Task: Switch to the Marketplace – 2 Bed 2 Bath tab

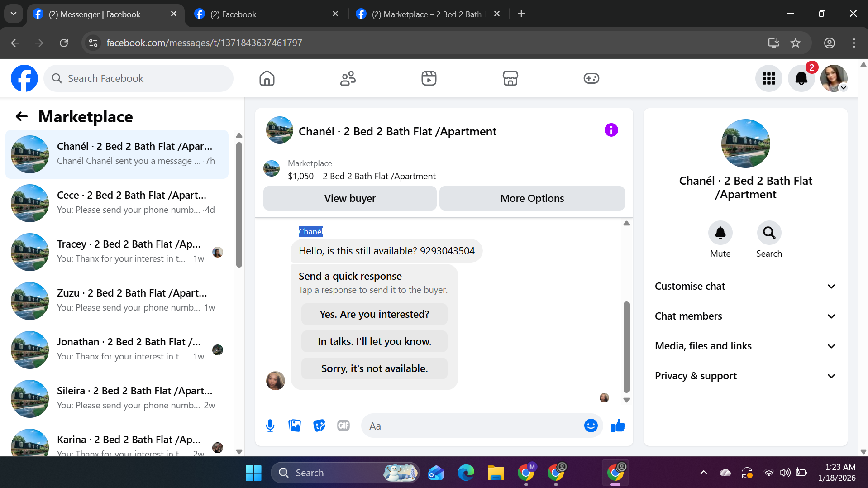Action: [426, 14]
